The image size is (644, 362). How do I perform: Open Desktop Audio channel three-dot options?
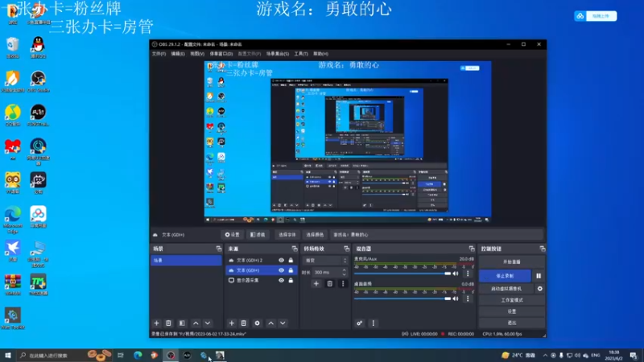tap(468, 298)
